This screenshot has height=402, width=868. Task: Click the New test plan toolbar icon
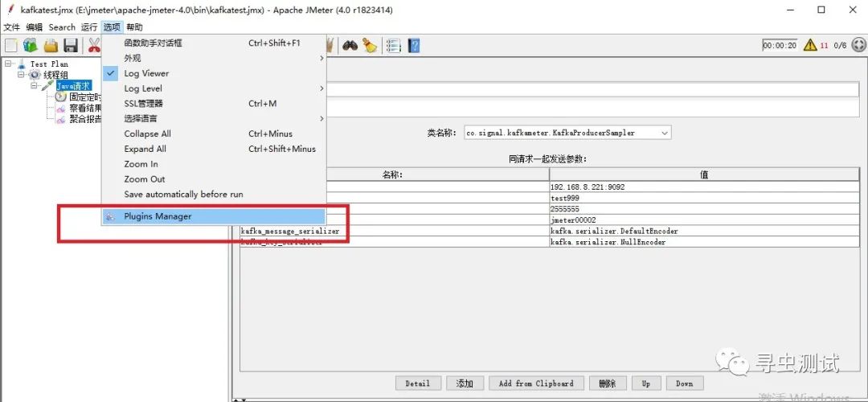pyautogui.click(x=10, y=45)
